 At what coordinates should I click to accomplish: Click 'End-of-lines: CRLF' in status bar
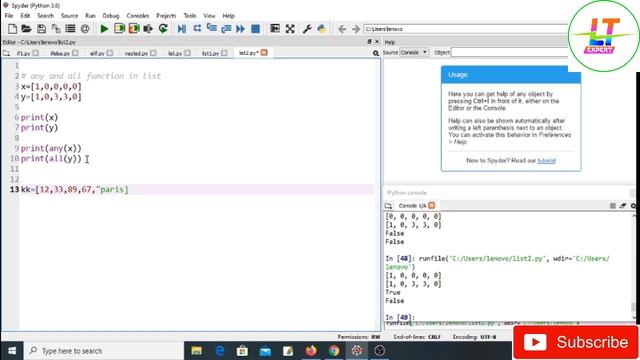click(417, 337)
